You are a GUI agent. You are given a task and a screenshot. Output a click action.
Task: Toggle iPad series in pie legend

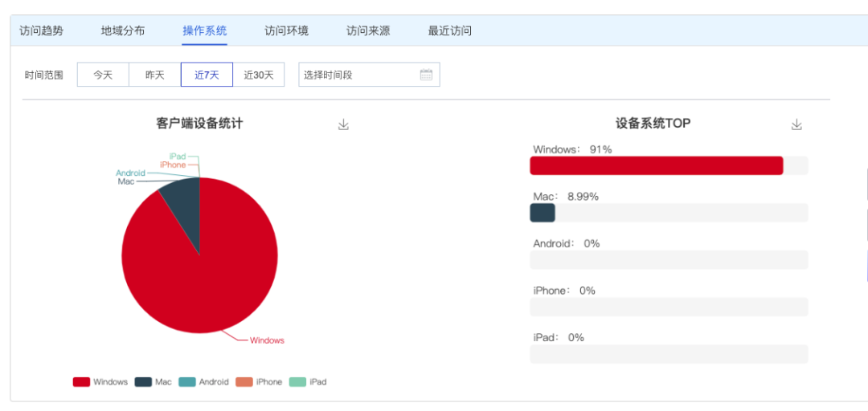tap(308, 381)
